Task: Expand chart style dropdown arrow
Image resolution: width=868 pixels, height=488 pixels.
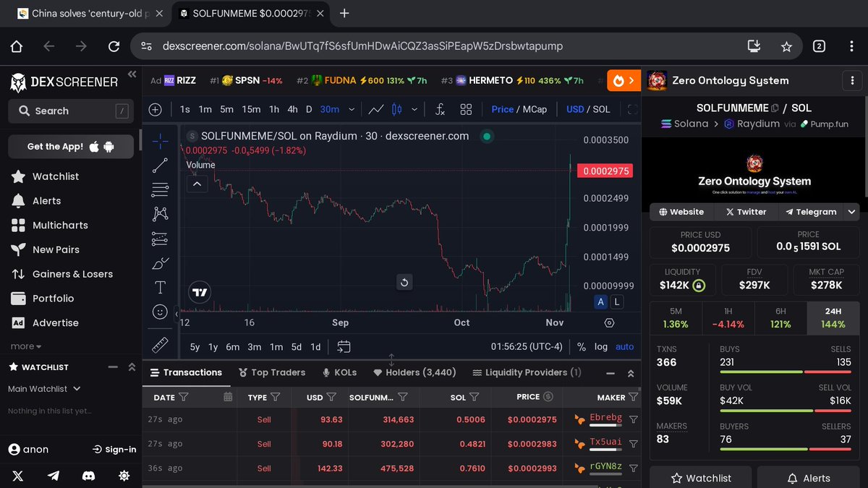Action: [414, 109]
